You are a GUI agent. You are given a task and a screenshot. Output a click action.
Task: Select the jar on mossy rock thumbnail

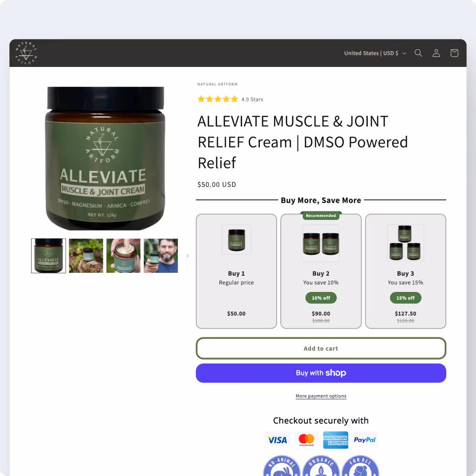tap(86, 256)
